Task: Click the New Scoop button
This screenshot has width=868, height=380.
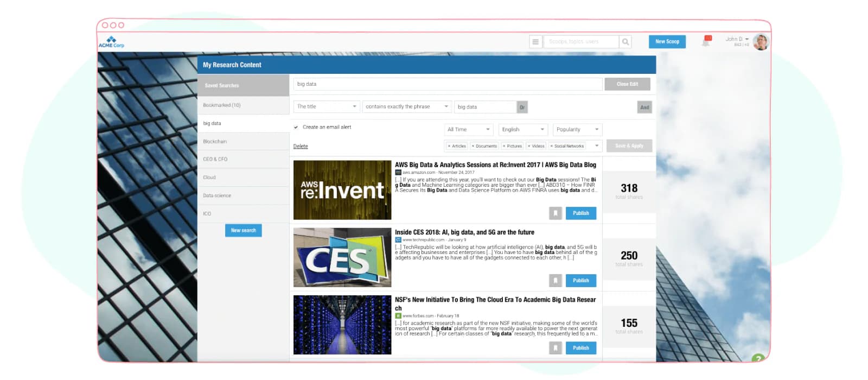Action: (667, 42)
